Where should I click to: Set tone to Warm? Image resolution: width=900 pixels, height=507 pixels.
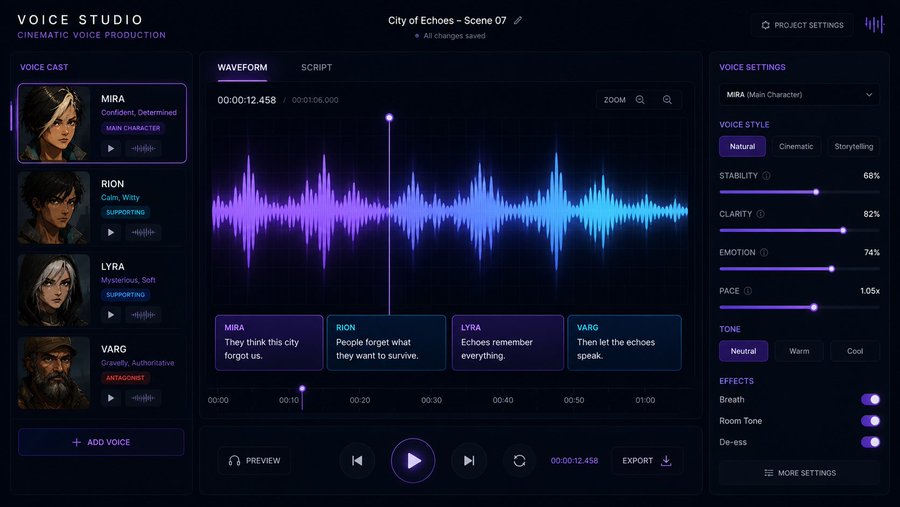pyautogui.click(x=799, y=351)
